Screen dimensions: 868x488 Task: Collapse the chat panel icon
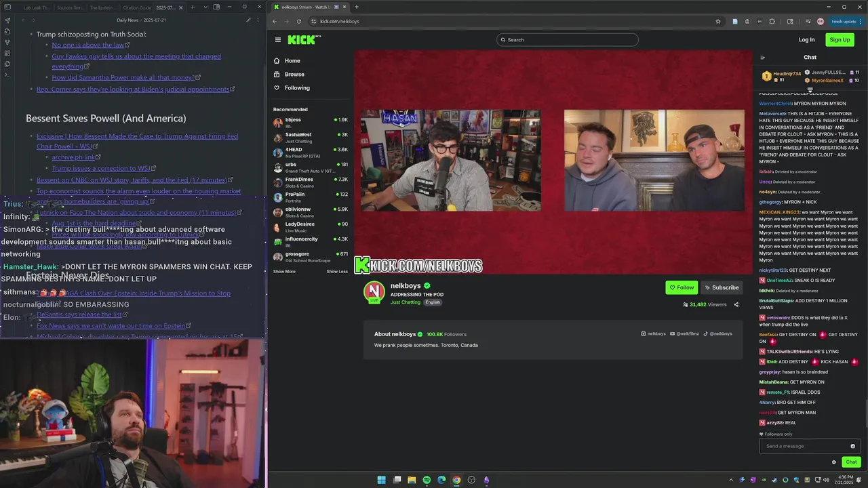(x=763, y=58)
